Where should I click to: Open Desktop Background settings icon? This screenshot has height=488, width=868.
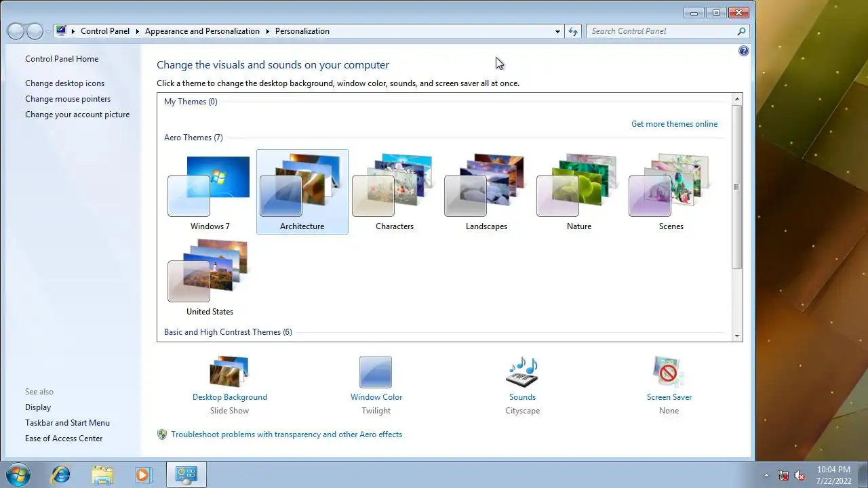[229, 371]
